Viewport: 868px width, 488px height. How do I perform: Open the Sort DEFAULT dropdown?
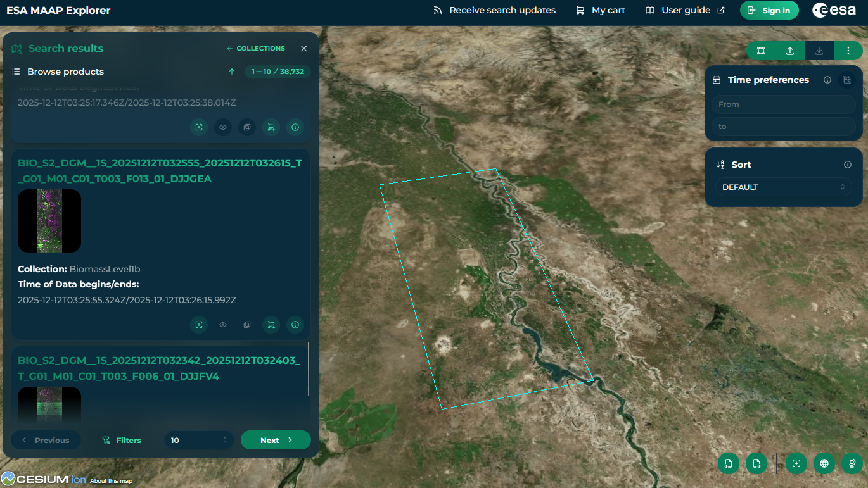[783, 187]
